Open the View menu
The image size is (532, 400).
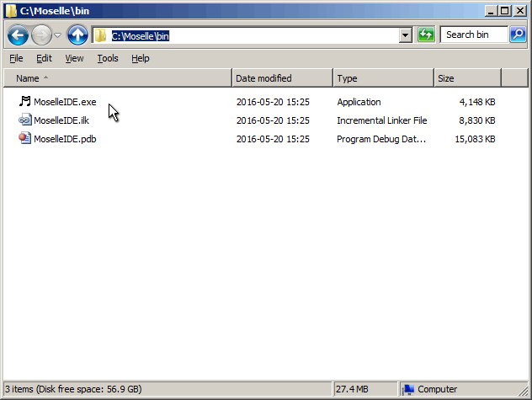(74, 58)
